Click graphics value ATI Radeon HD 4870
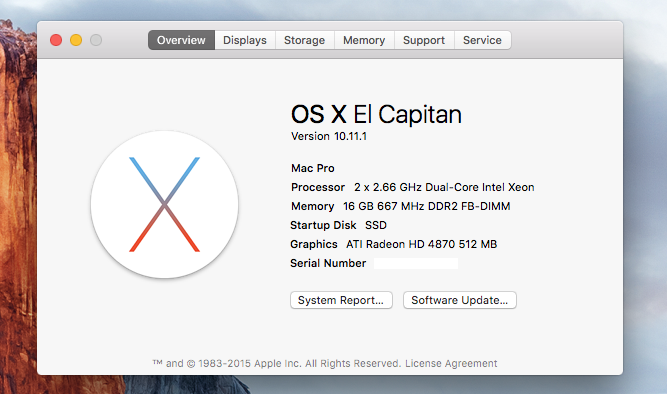 coord(422,244)
